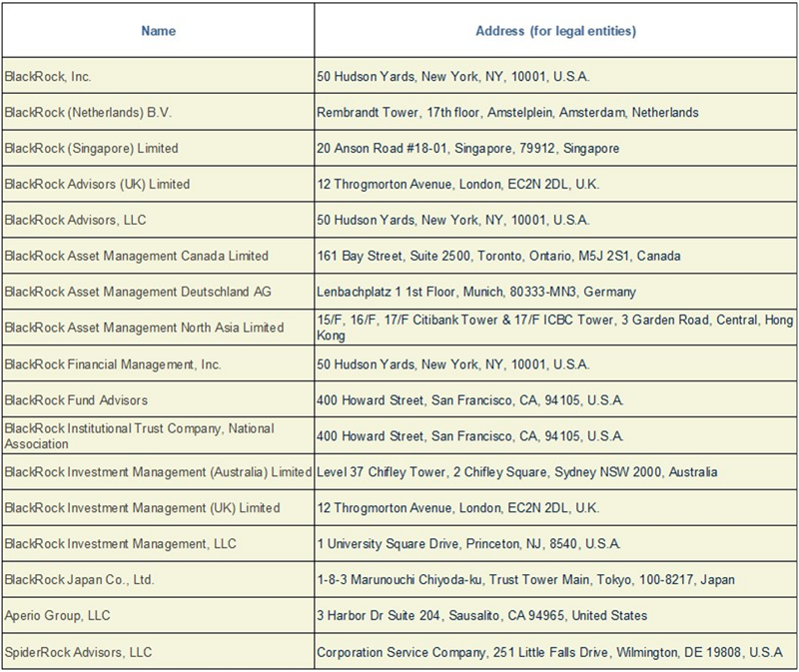Click the Citibank Tower Hong Kong address
799x672 pixels.
(555, 328)
